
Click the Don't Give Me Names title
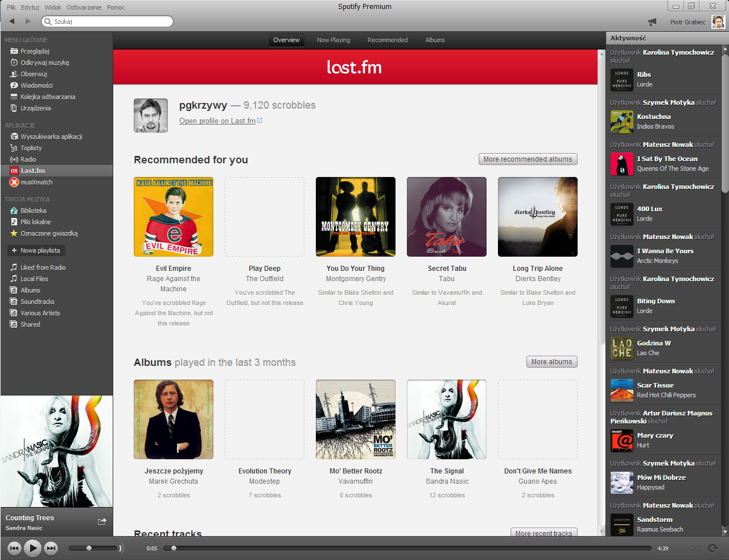coord(538,471)
